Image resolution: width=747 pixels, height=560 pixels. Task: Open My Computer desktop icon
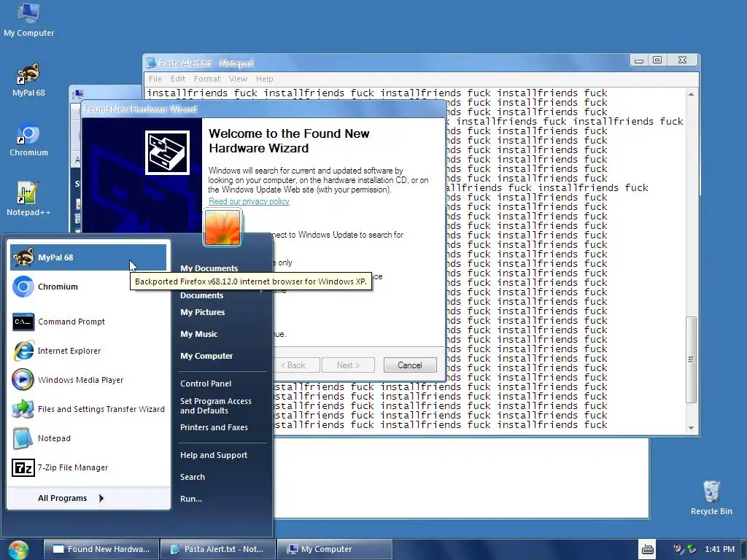click(x=28, y=20)
